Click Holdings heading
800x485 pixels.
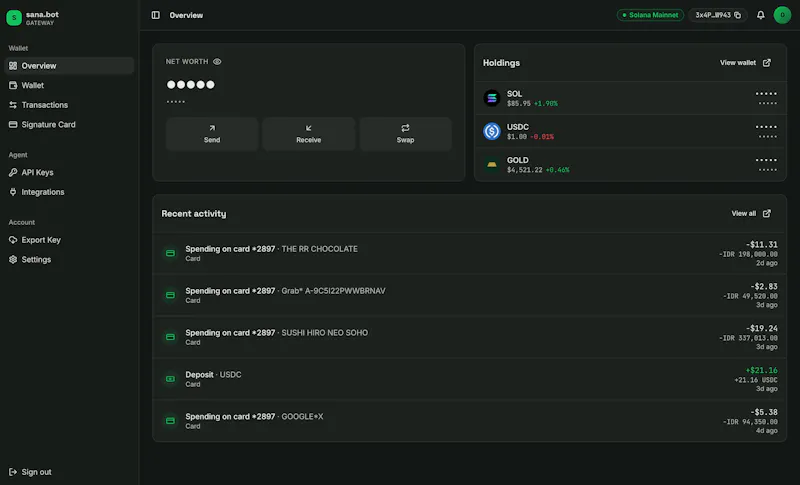click(x=502, y=63)
